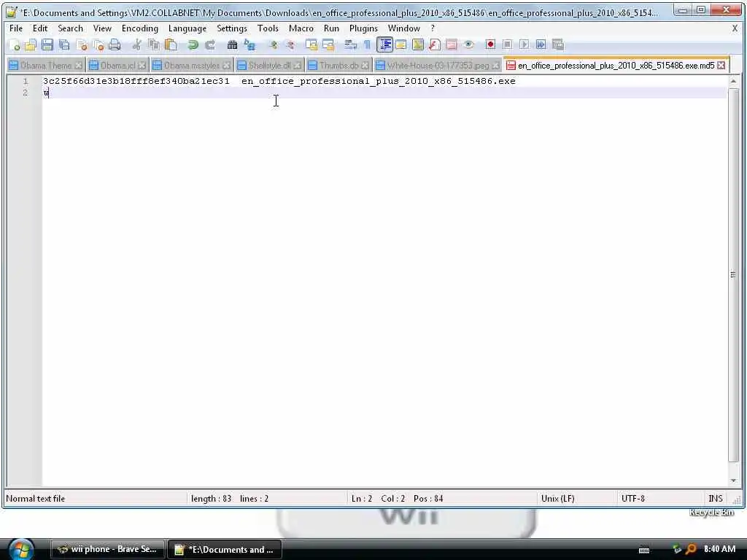747x560 pixels.
Task: Close all documents with the toolbar icon
Action: point(98,44)
